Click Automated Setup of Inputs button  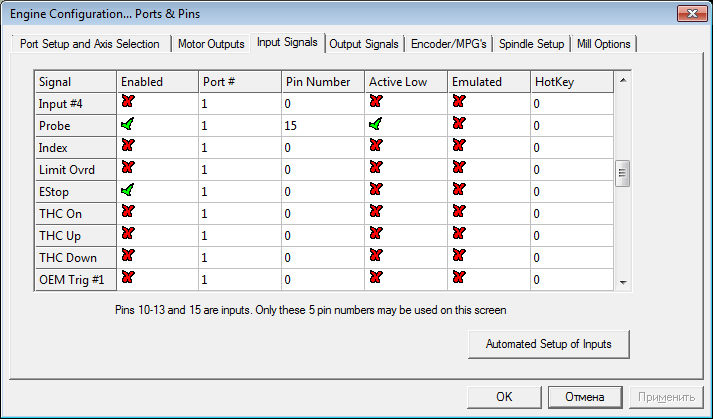click(x=548, y=344)
